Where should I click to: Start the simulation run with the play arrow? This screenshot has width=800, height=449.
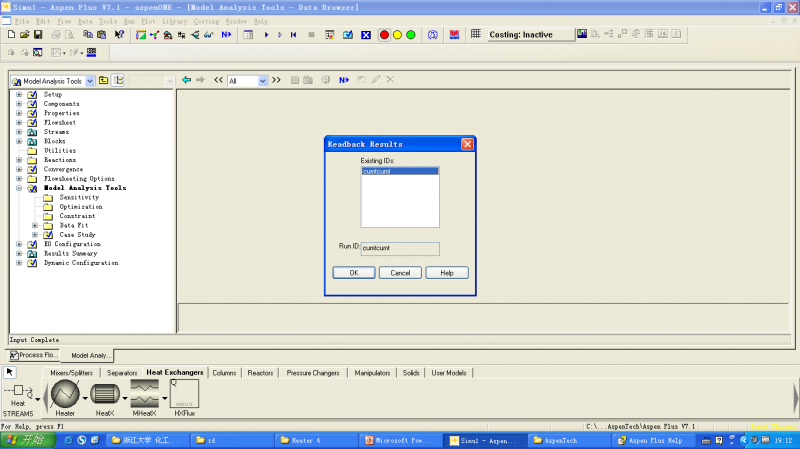(x=266, y=35)
